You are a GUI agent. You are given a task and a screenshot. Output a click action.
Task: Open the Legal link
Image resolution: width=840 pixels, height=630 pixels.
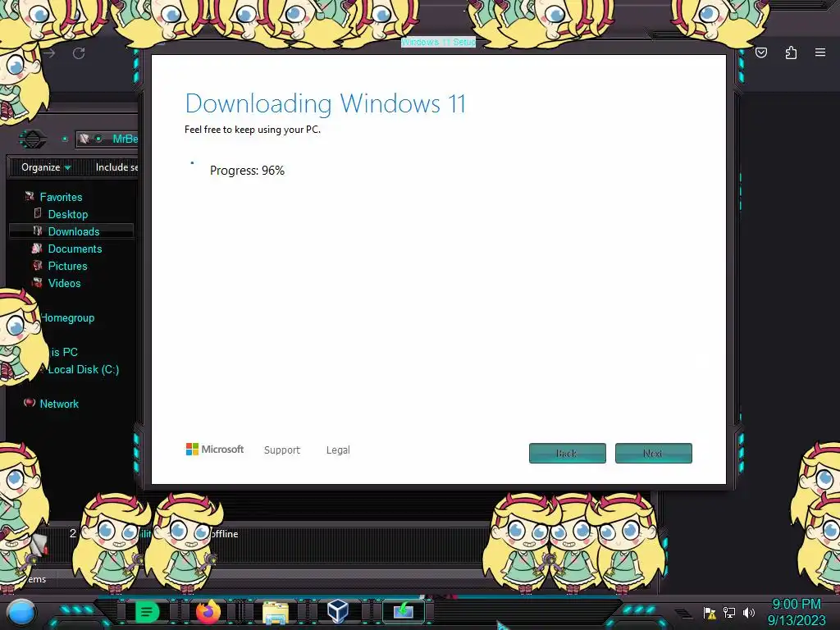[338, 450]
